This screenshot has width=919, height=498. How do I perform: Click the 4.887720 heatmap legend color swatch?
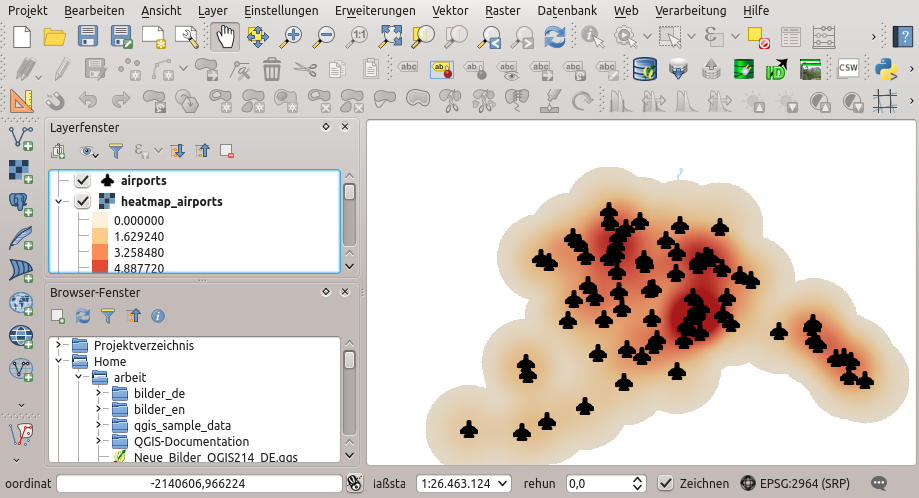[x=100, y=269]
